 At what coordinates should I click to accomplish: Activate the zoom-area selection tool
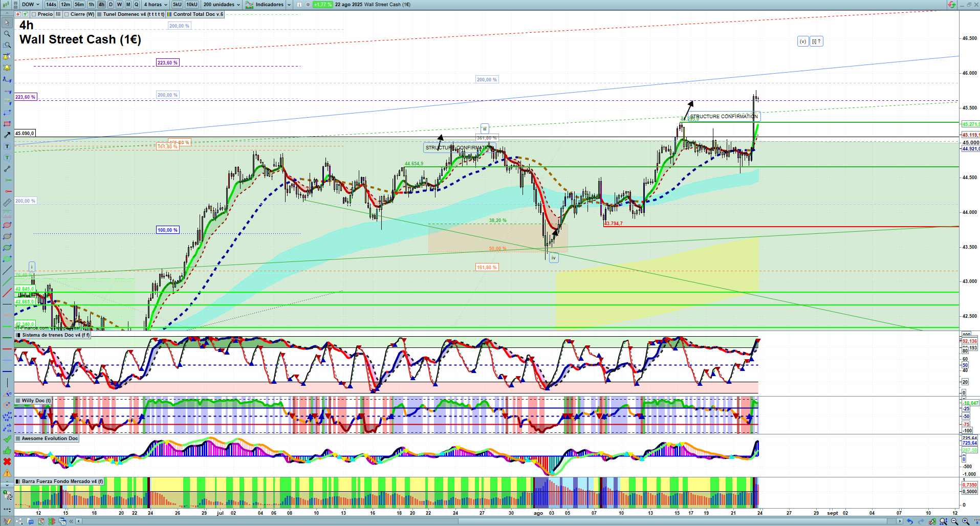click(x=7, y=45)
